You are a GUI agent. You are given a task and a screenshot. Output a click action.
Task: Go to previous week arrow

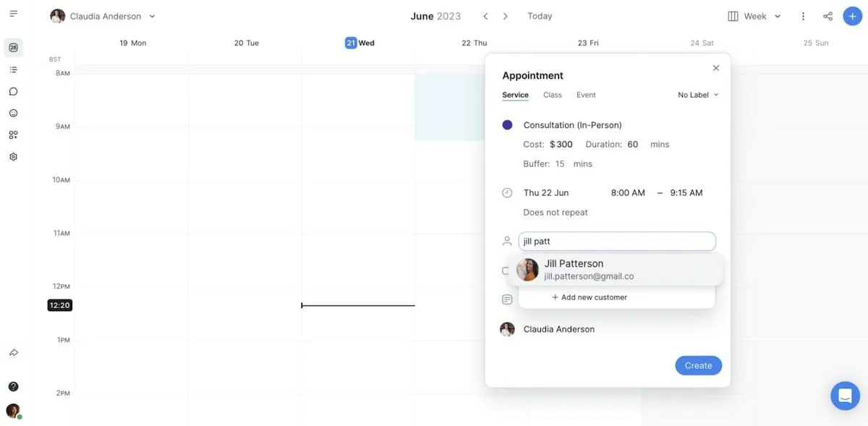[x=485, y=16]
